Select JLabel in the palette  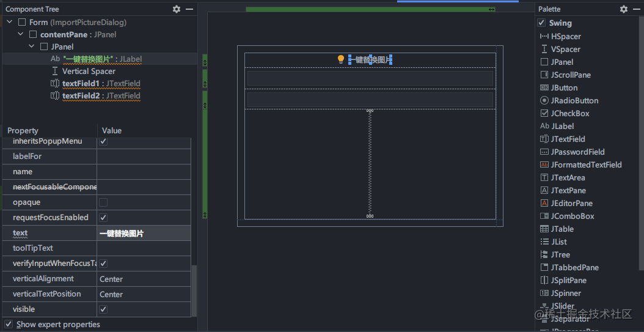(557, 126)
